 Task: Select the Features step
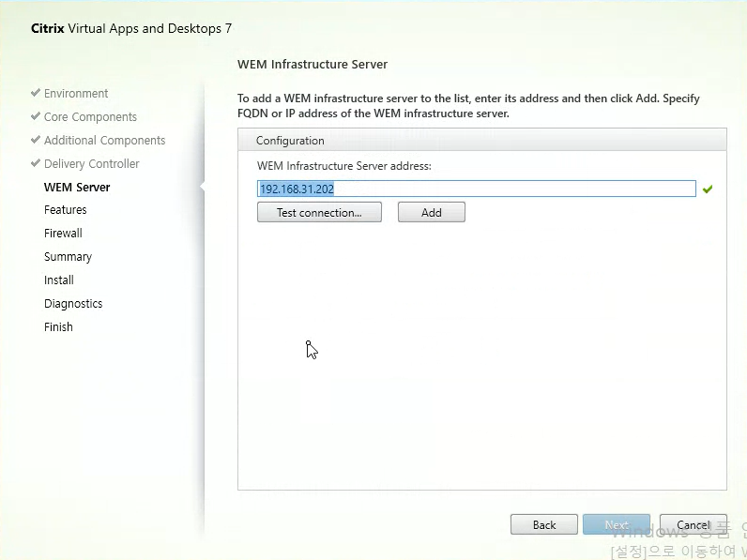66,210
